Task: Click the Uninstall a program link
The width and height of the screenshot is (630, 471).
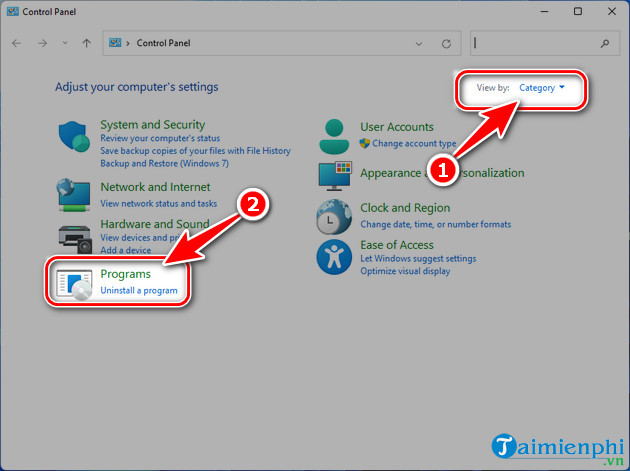Action: (139, 291)
